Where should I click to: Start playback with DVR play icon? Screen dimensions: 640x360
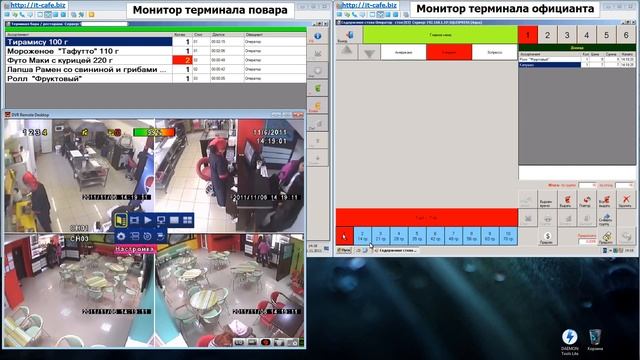click(148, 220)
